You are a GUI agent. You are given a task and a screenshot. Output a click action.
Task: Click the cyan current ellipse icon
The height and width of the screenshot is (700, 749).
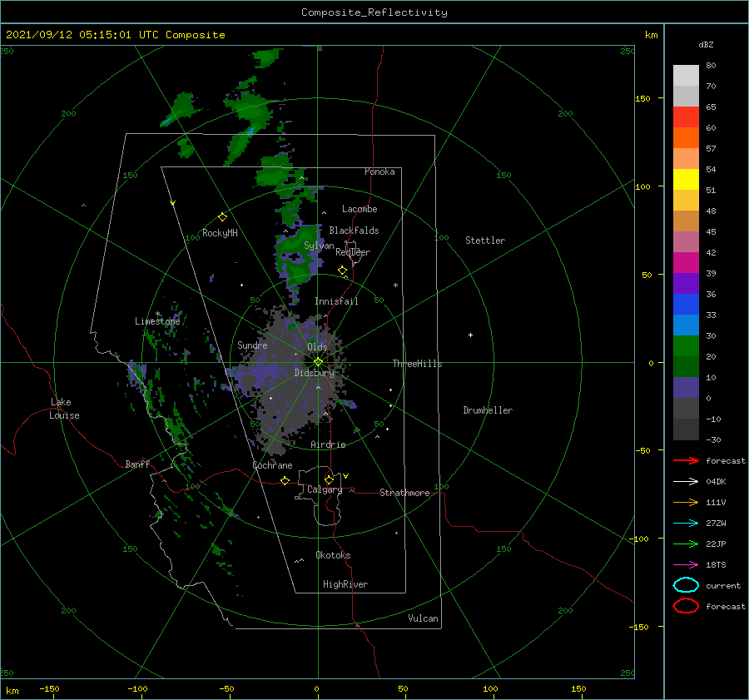(x=686, y=585)
